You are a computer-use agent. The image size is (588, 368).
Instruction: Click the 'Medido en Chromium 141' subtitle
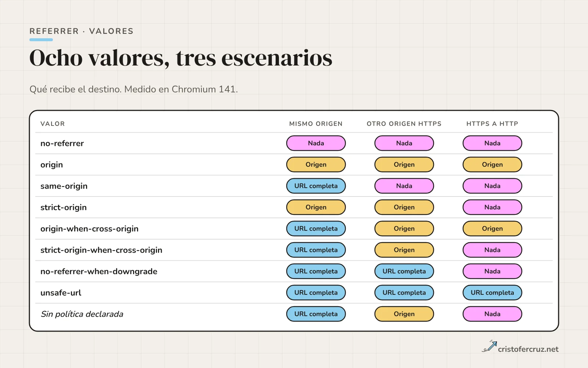tap(181, 89)
